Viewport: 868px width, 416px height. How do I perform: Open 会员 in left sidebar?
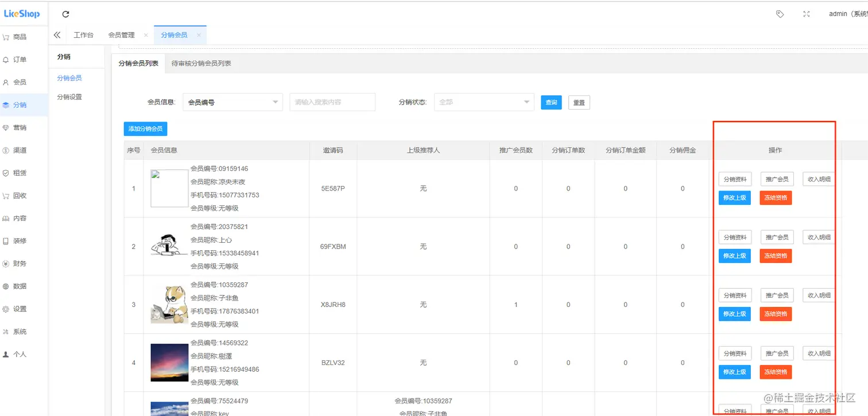click(x=20, y=82)
